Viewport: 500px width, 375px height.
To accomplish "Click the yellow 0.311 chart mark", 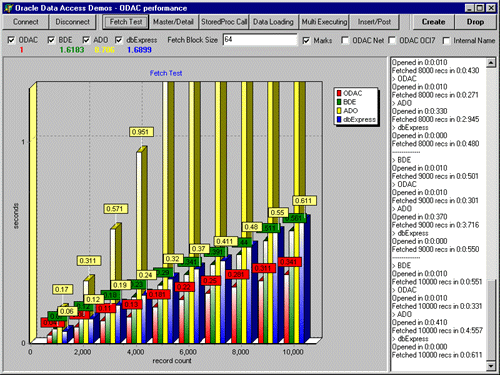I will [x=89, y=261].
